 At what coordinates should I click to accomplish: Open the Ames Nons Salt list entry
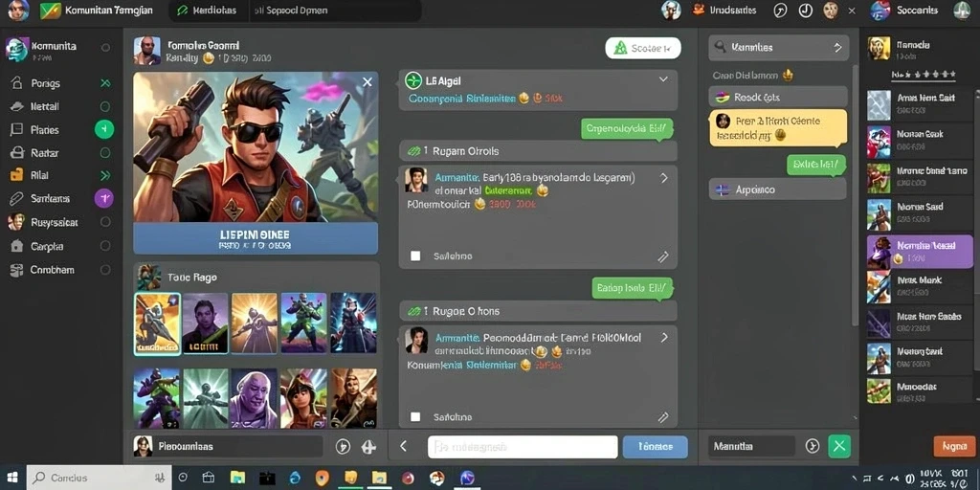pyautogui.click(x=920, y=103)
